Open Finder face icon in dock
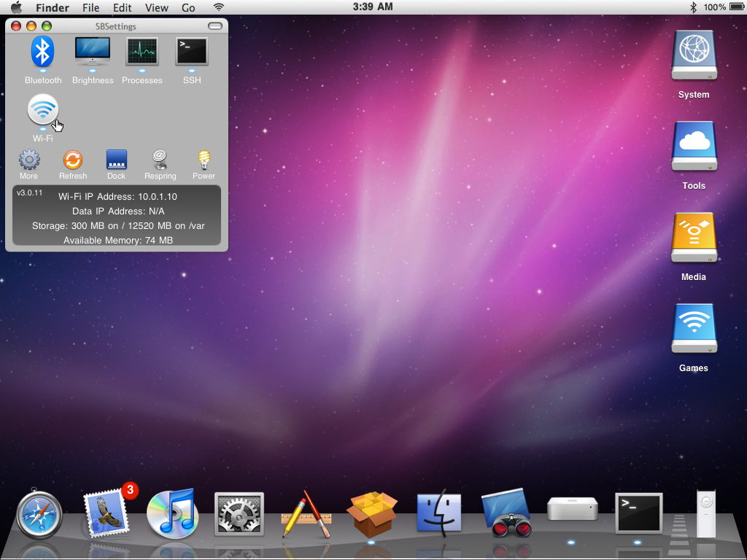The height and width of the screenshot is (560, 747). (438, 513)
